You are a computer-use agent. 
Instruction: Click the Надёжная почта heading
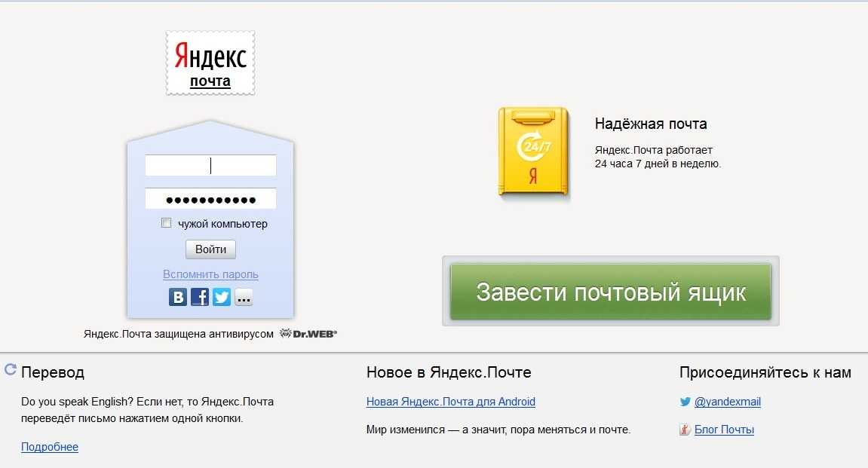(651, 124)
